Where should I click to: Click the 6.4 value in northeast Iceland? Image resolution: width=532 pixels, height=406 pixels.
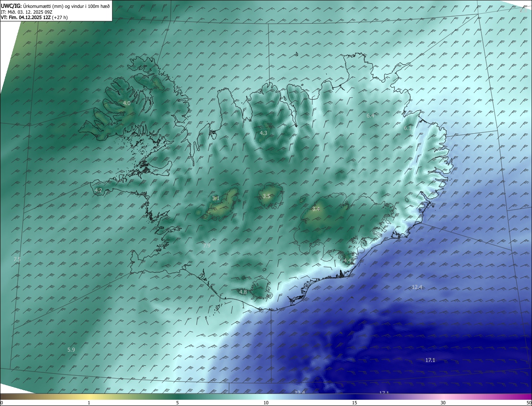(370, 115)
